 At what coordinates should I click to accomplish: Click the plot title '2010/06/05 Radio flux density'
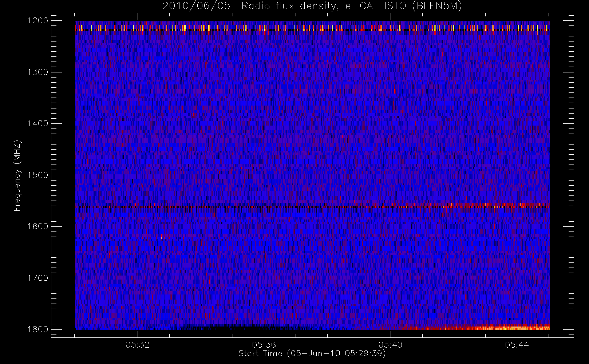point(312,6)
